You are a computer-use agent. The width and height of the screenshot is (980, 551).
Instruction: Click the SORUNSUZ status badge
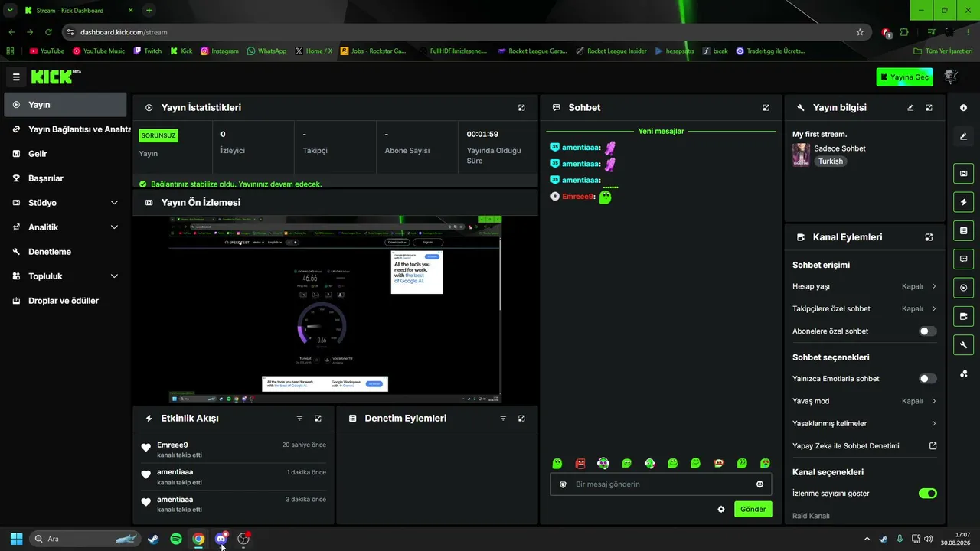click(158, 135)
